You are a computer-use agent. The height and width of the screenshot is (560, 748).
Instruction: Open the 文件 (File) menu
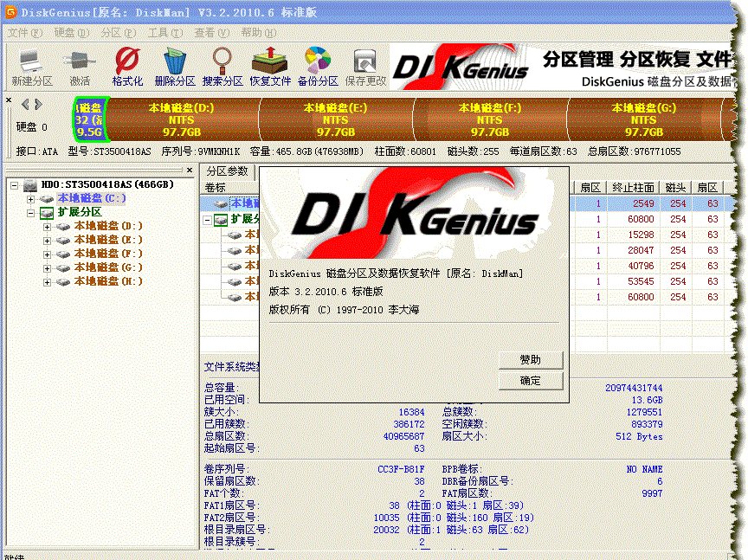click(x=25, y=32)
